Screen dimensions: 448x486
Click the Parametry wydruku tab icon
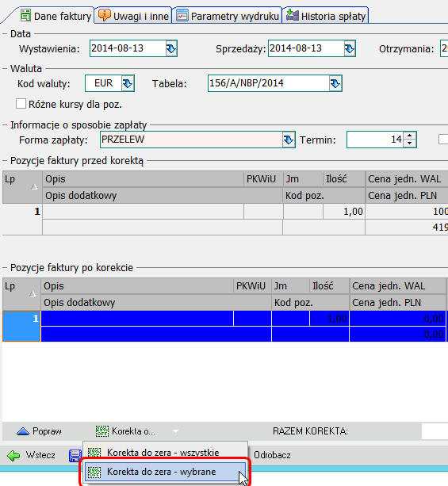[x=182, y=16]
